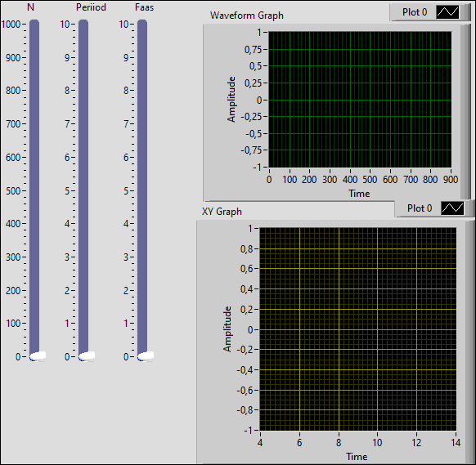The height and width of the screenshot is (465, 476).
Task: Click the 1000 maximum label on N slider
Action: [x=11, y=25]
